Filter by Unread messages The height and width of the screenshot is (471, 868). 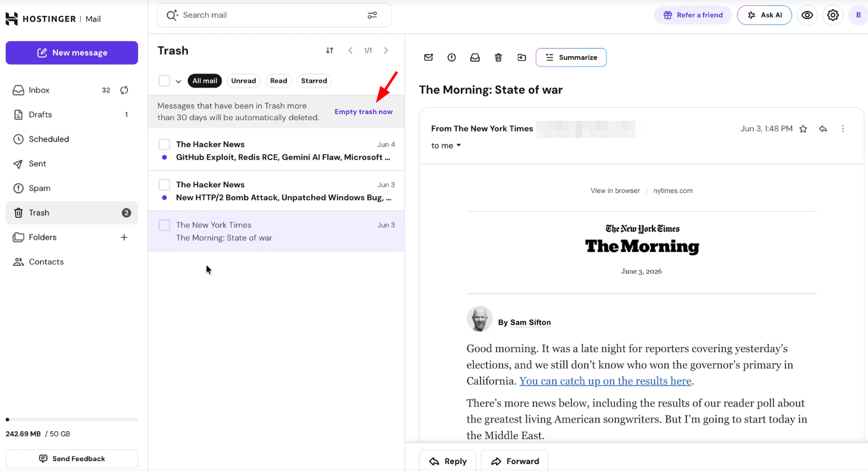click(244, 81)
